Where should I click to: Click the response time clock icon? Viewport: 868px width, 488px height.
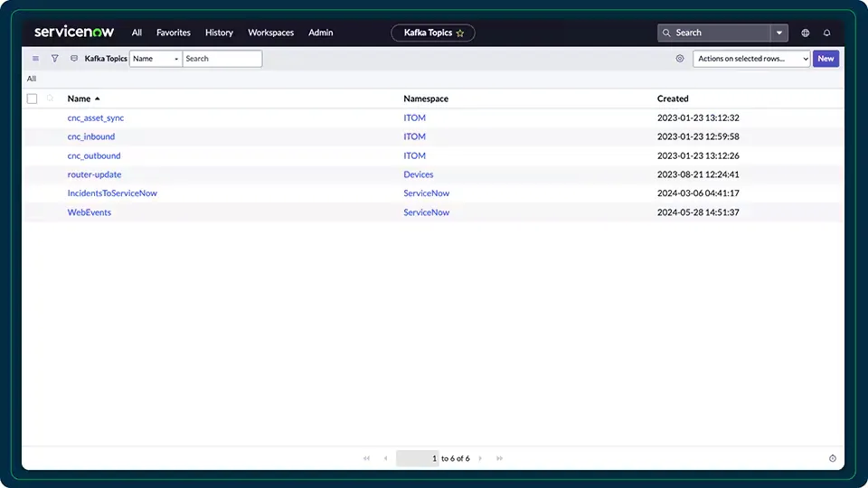pyautogui.click(x=833, y=459)
